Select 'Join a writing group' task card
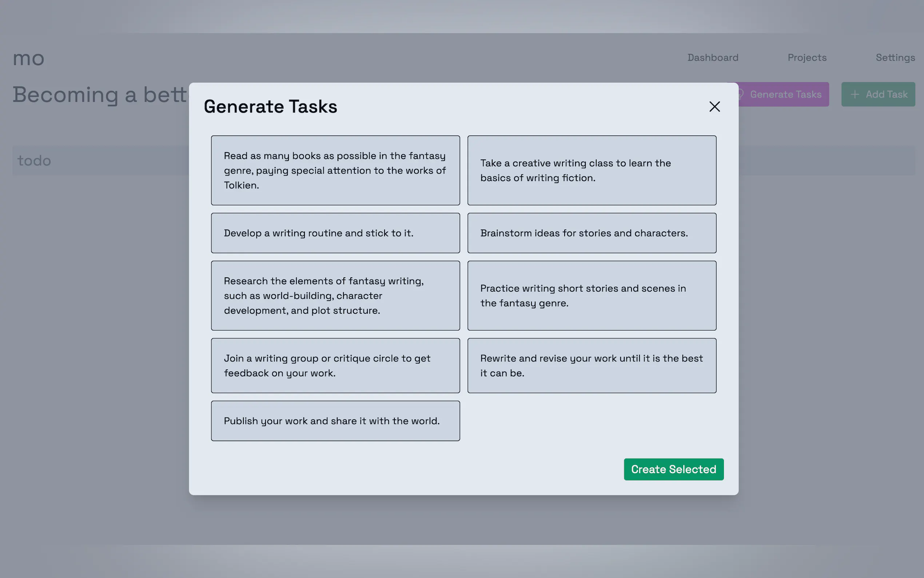 (x=335, y=365)
